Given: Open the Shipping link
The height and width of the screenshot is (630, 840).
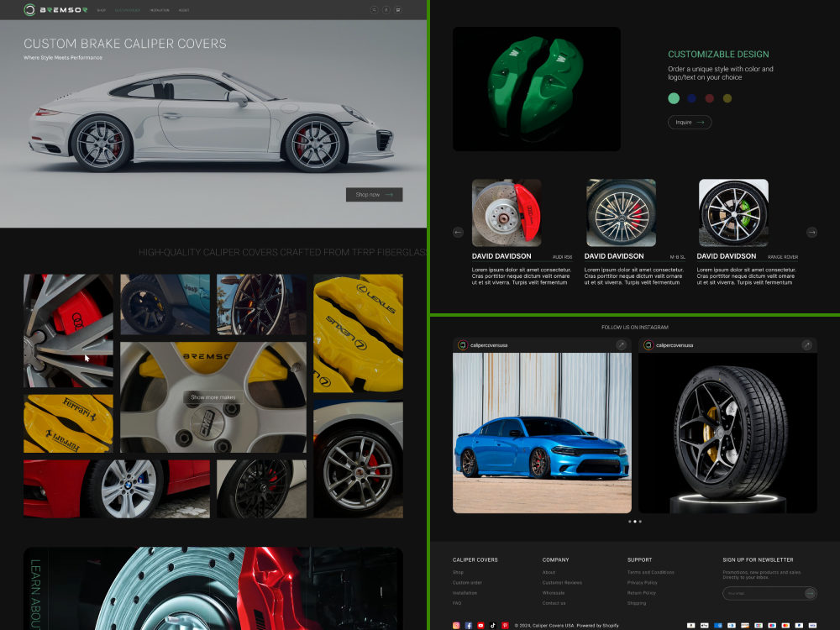Looking at the screenshot, I should coord(637,602).
